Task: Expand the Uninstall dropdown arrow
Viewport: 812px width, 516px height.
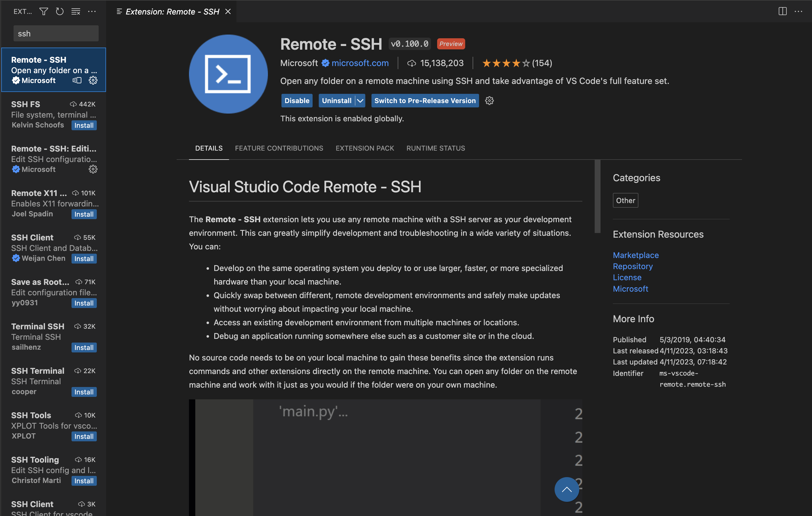Action: [x=360, y=100]
